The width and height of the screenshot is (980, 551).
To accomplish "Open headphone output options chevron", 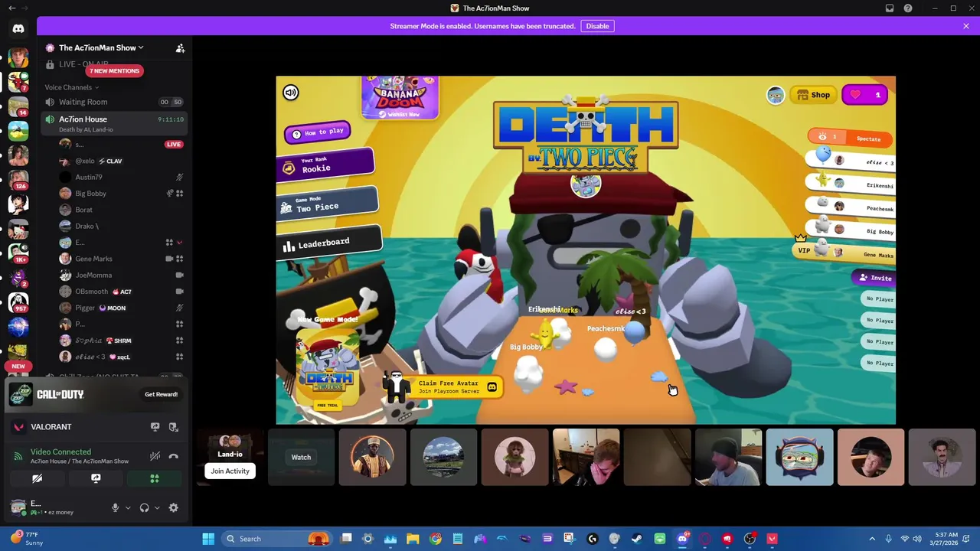I will [x=157, y=507].
